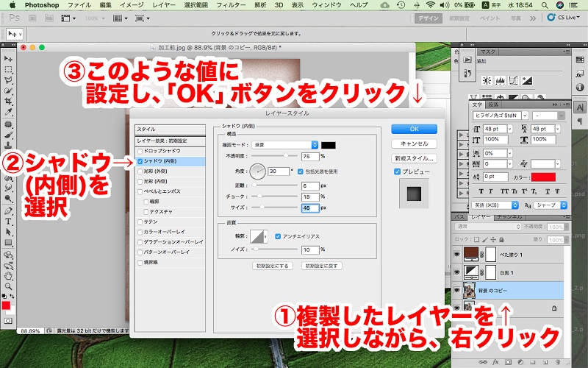The height and width of the screenshot is (368, 588).
Task: Add layer mask icon at Layers bottom
Action: (x=508, y=362)
